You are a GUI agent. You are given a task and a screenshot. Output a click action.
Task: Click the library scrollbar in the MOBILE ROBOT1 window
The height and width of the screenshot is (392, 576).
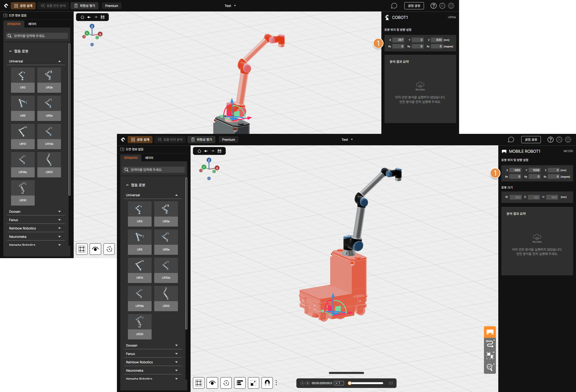coord(186,253)
